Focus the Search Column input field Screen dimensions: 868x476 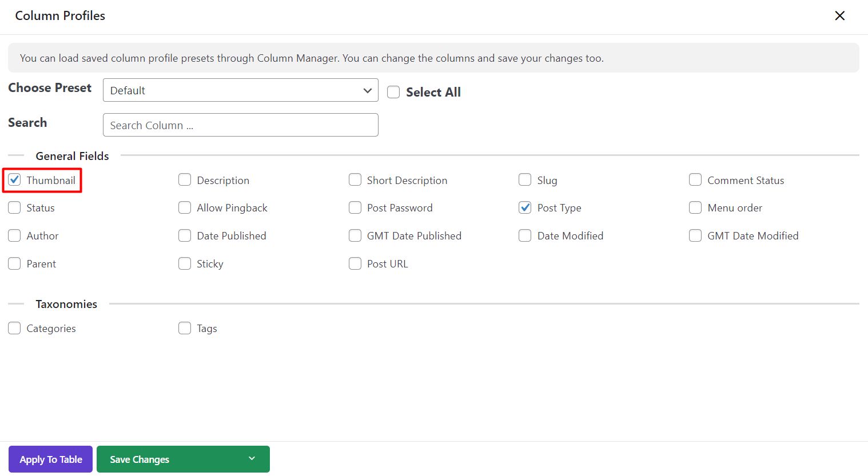(x=240, y=125)
